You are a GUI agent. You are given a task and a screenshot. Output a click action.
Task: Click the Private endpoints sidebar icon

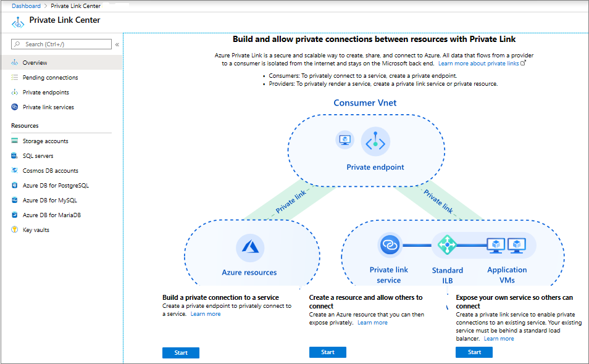click(14, 92)
